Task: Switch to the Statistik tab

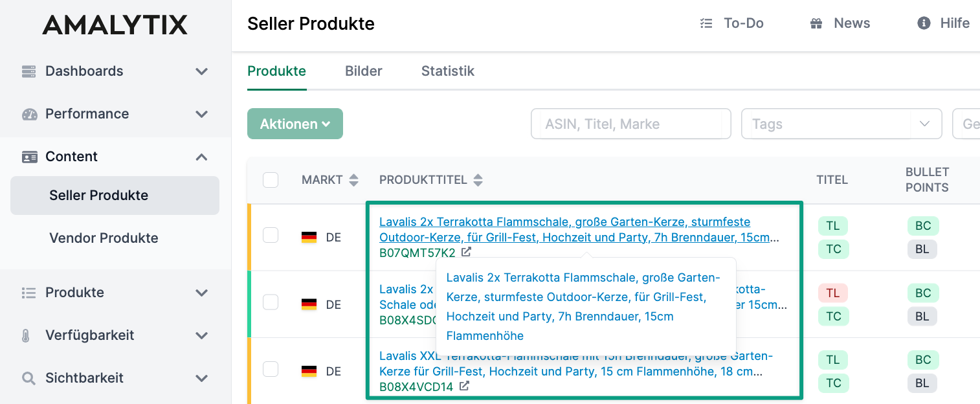Action: click(x=448, y=71)
